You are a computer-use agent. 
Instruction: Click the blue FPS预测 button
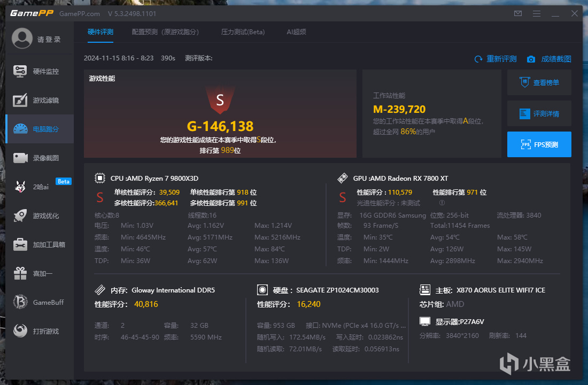(x=539, y=144)
